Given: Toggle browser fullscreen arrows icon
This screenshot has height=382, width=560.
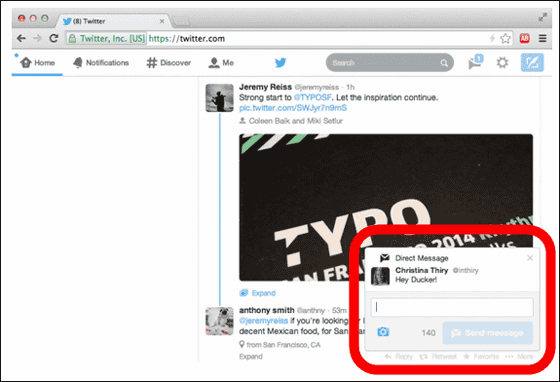Looking at the screenshot, I should pos(542,17).
